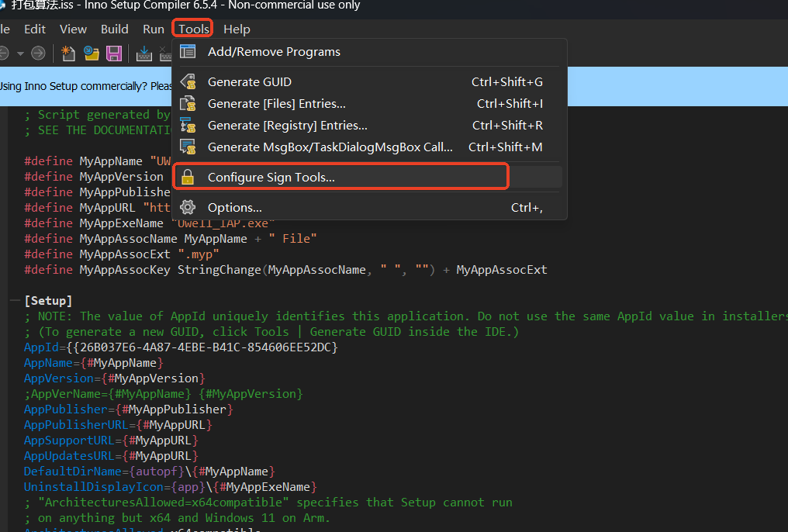Open Options... from Tools menu
788x532 pixels.
369,208
